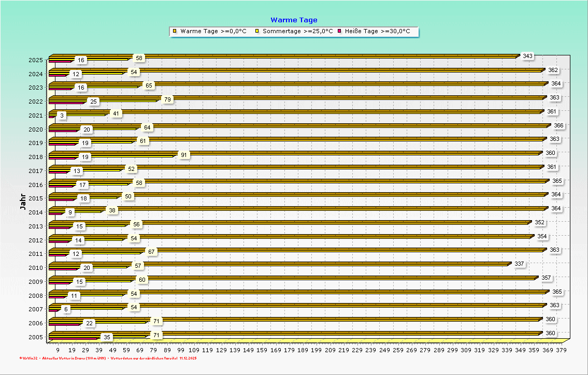Click the 379 tick on the x-axis
This screenshot has height=375, width=588.
[x=561, y=351]
